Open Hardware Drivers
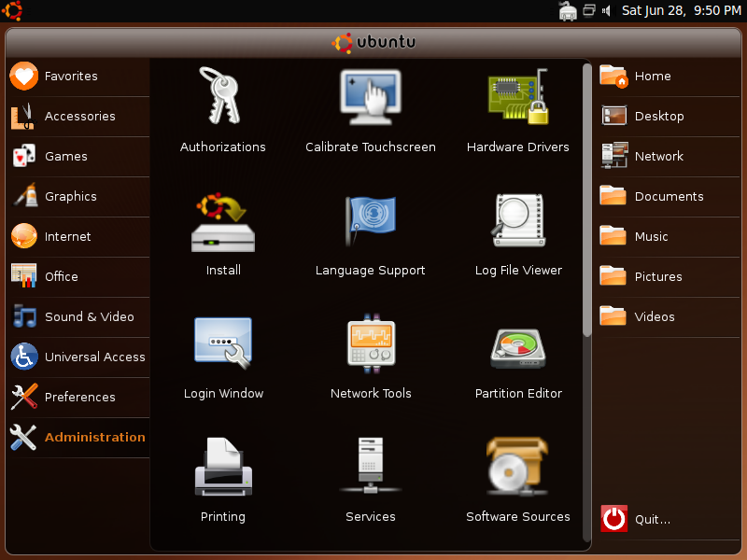The height and width of the screenshot is (560, 747). pyautogui.click(x=518, y=97)
